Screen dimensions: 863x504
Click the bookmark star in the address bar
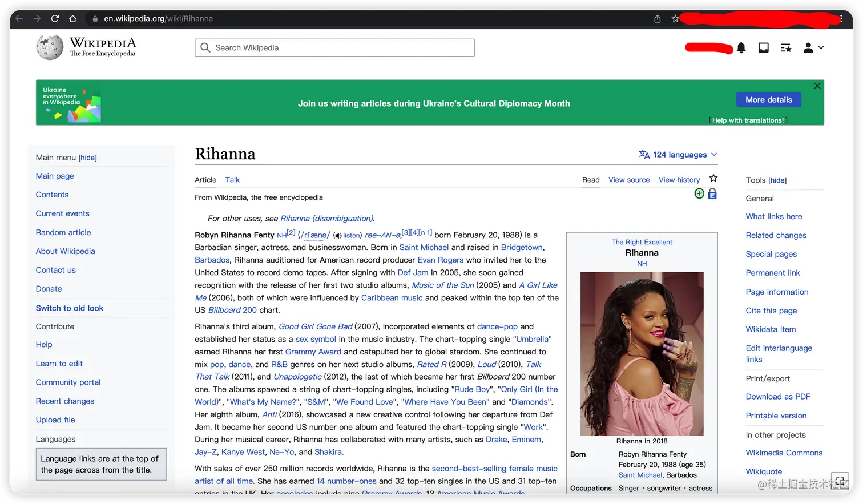click(675, 18)
